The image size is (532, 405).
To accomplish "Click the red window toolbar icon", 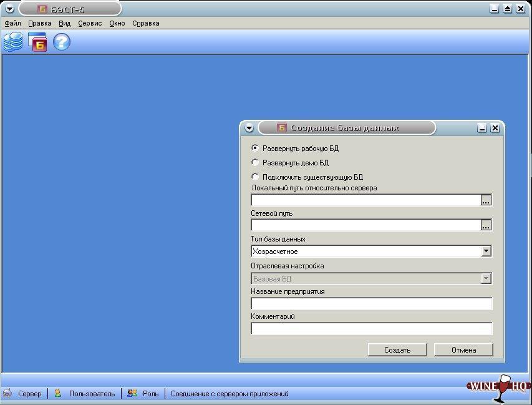I will (37, 42).
